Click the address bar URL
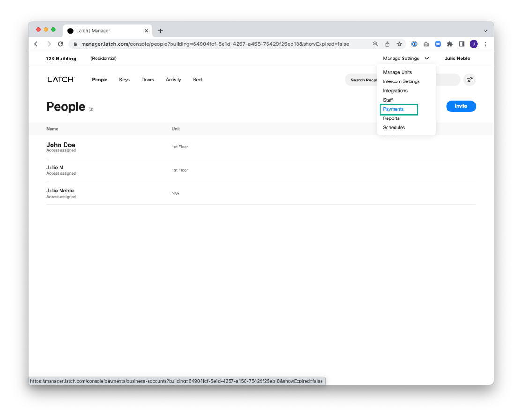The width and height of the screenshot is (522, 420). tap(215, 44)
